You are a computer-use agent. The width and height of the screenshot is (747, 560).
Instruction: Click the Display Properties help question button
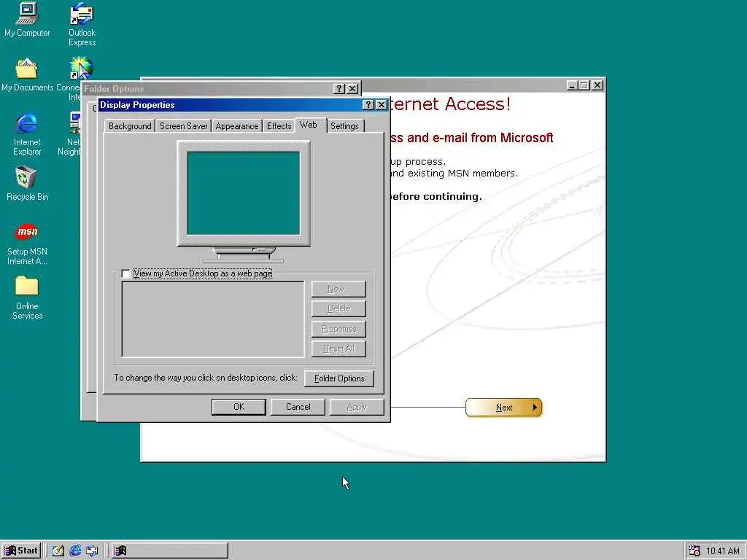point(368,105)
